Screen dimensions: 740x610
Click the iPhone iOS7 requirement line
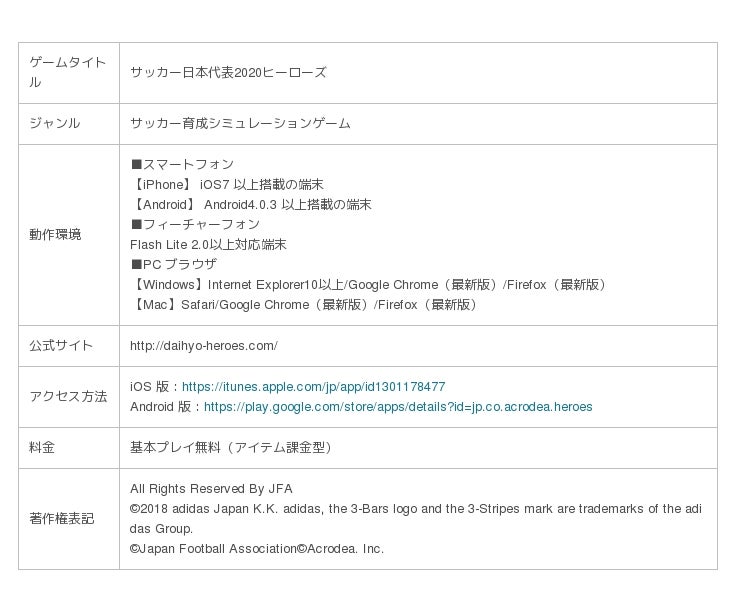(x=227, y=185)
